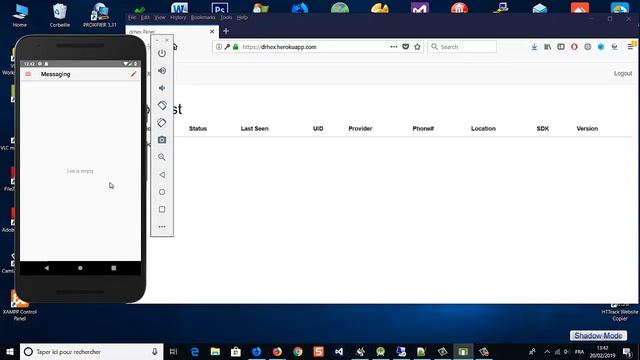Viewport: 640px width, 360px height.
Task: Click the emulator power button
Action: [x=162, y=53]
